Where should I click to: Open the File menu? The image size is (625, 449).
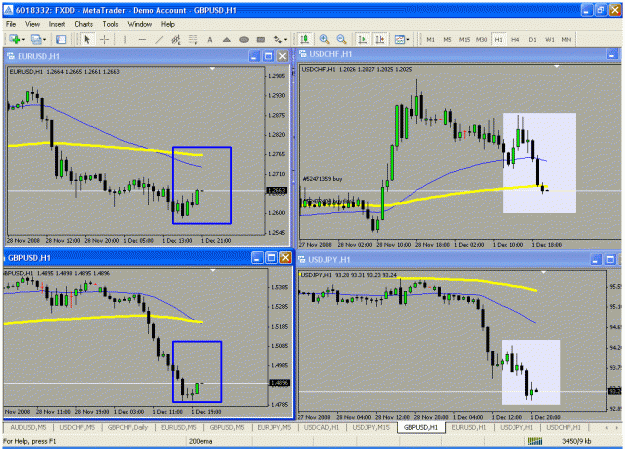(11, 24)
